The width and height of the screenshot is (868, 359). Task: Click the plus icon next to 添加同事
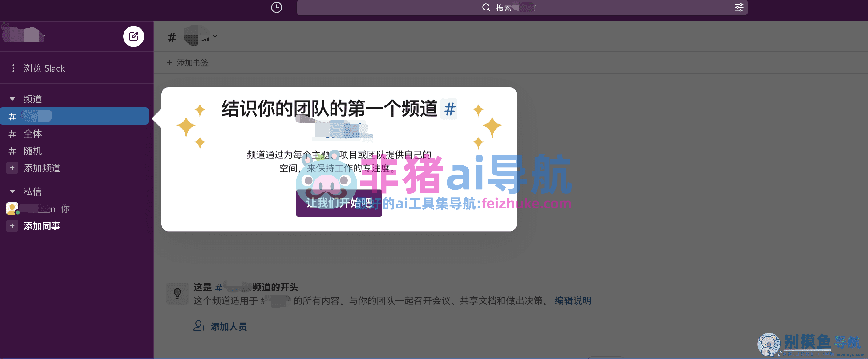pos(12,226)
